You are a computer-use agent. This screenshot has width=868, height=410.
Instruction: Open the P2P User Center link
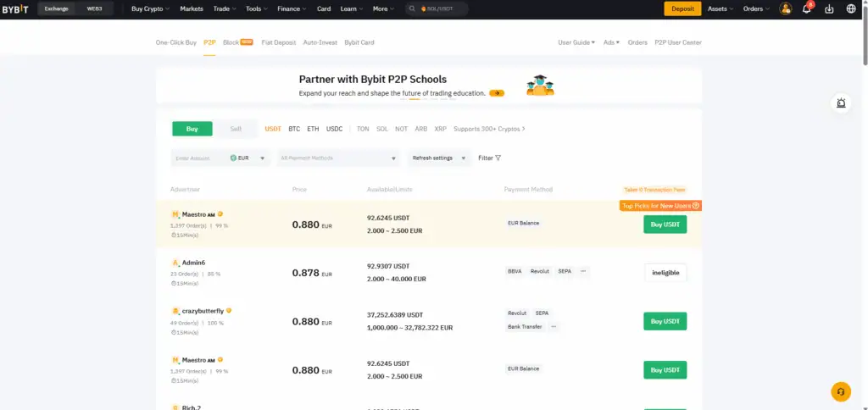pos(678,42)
